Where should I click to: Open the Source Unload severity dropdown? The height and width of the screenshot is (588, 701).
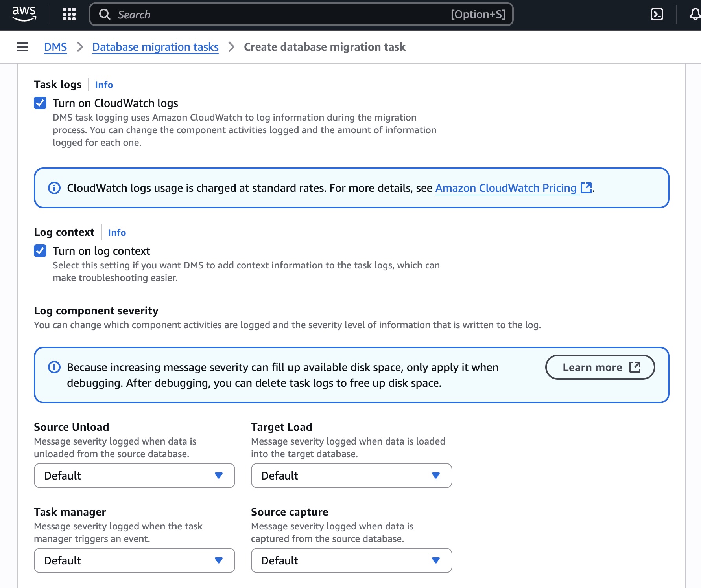134,476
